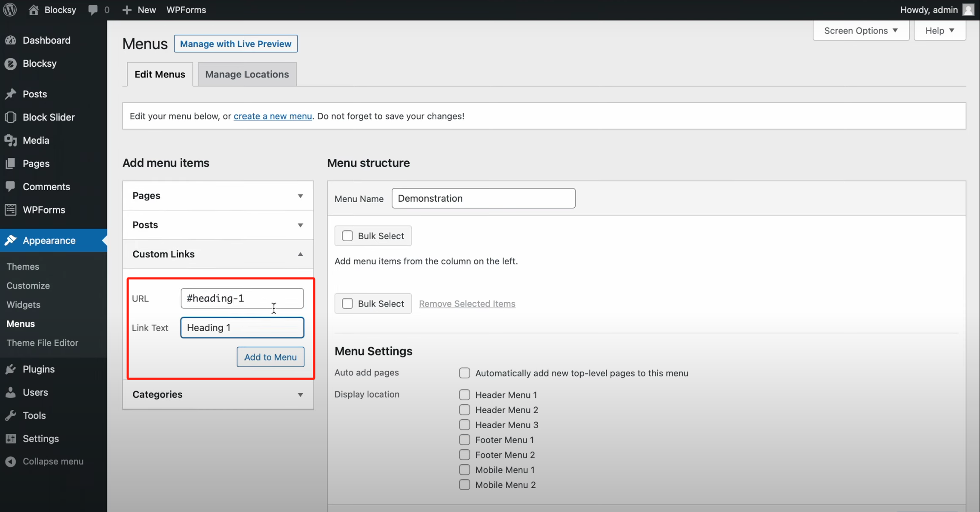Screen dimensions: 980x512
Task: Open Customize under Appearance submenu
Action: click(x=28, y=286)
